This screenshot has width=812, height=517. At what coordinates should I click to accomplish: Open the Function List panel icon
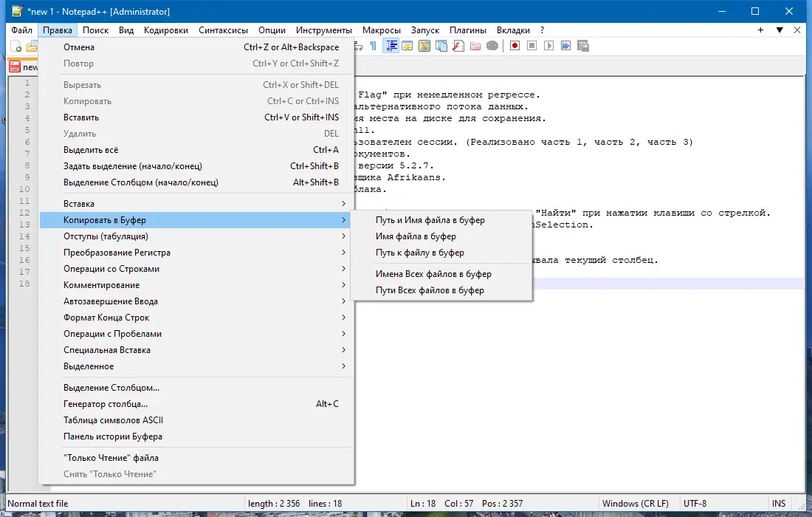pyautogui.click(x=458, y=46)
